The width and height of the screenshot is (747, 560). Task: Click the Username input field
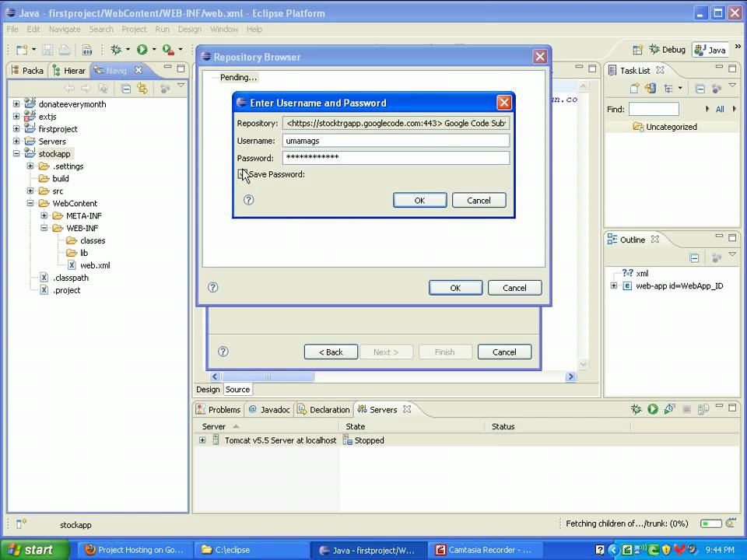[x=396, y=141]
